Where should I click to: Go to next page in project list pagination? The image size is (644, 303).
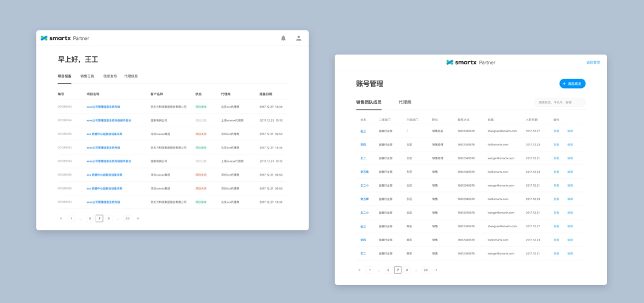coord(138,218)
